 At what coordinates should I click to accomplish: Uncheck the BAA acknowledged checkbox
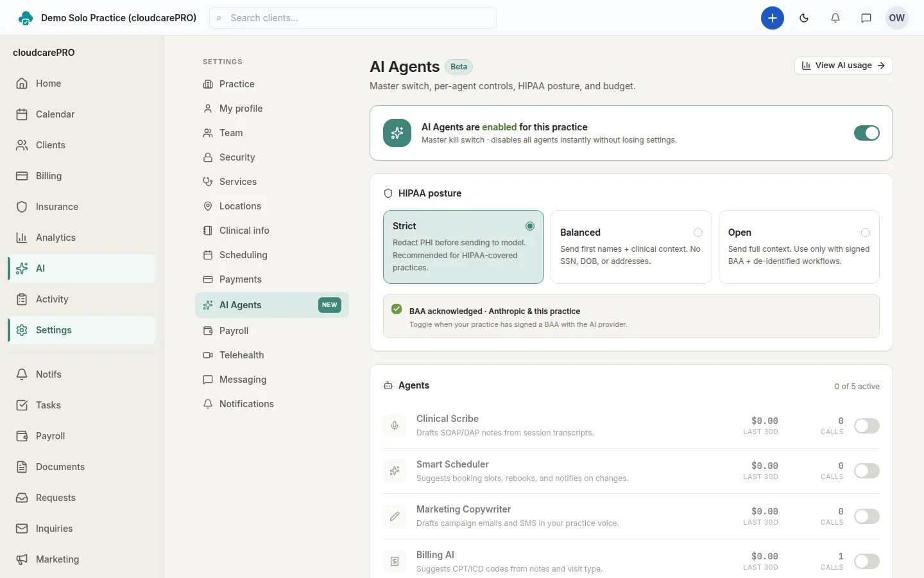397,310
